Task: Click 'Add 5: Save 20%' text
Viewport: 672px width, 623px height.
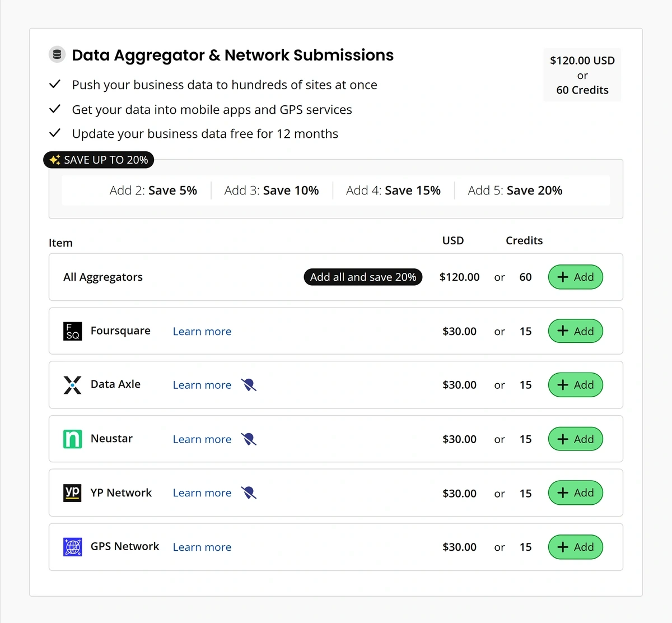Action: tap(515, 190)
